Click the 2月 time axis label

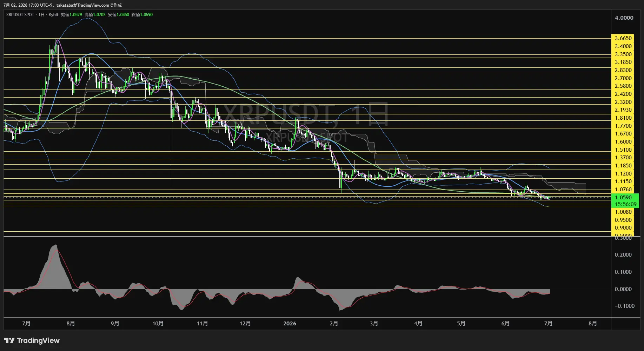click(334, 324)
